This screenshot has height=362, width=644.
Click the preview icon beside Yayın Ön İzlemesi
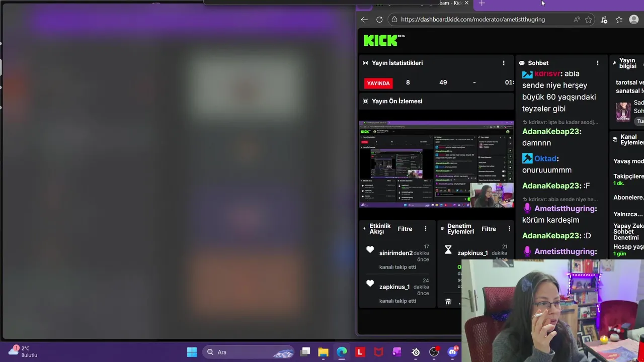[365, 101]
